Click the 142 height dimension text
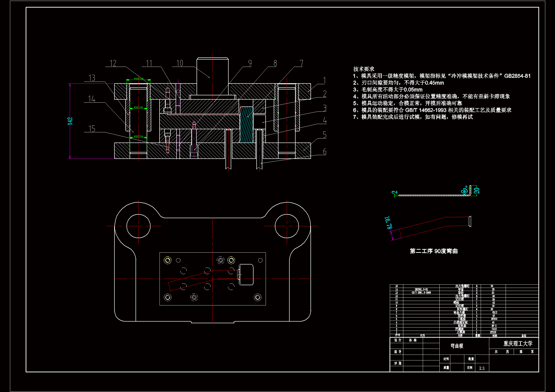 [70, 121]
